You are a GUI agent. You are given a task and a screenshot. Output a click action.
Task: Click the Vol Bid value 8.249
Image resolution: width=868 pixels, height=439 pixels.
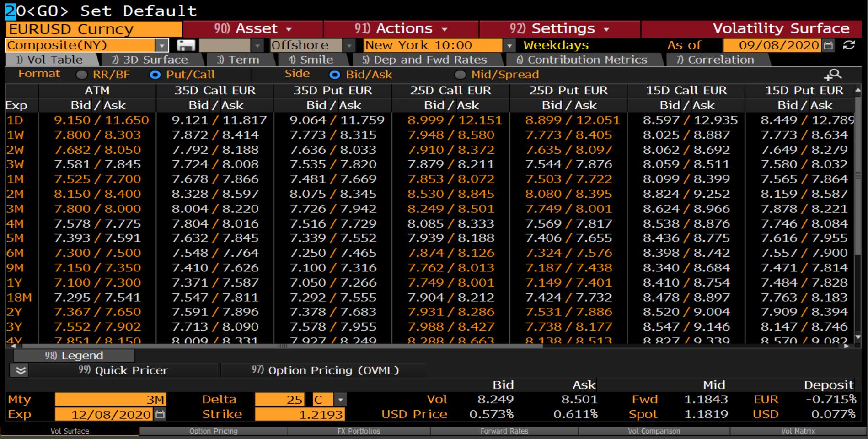tap(495, 400)
